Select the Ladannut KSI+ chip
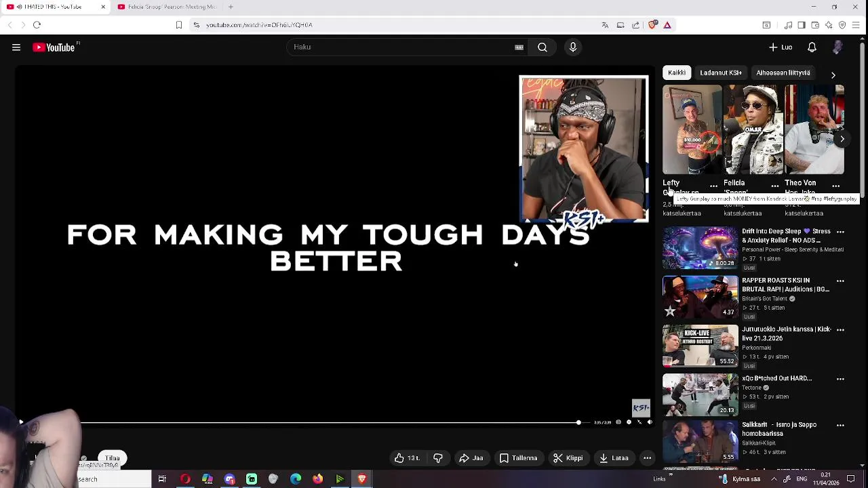This screenshot has height=488, width=868. click(x=721, y=73)
